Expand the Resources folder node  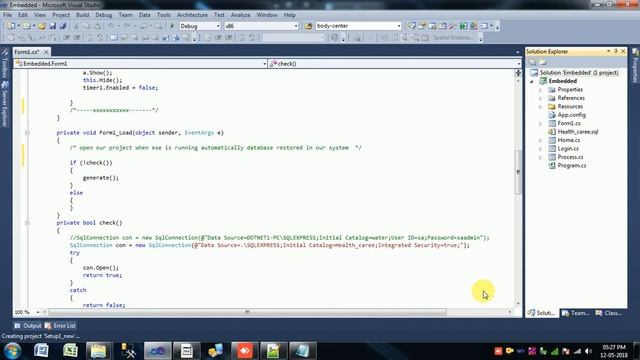[540, 107]
